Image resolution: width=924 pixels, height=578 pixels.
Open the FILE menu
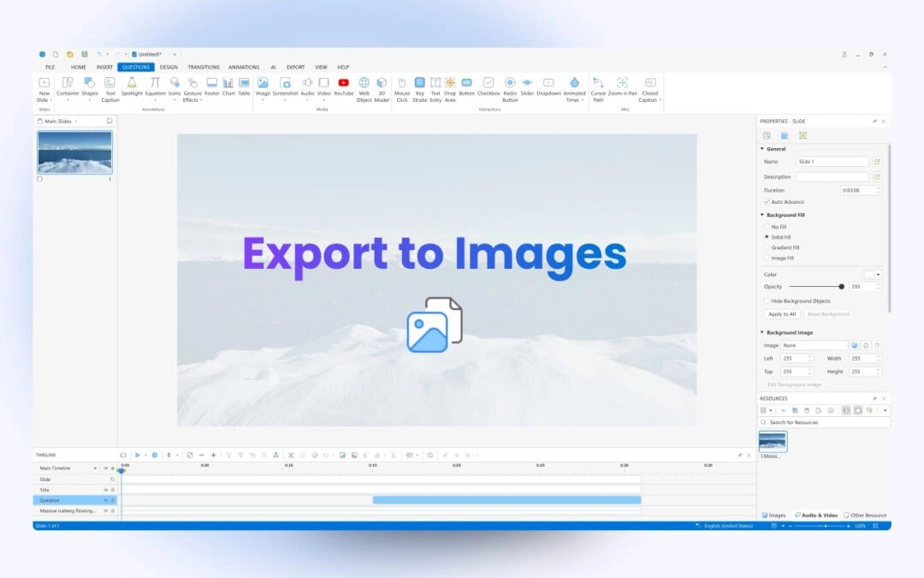pos(50,68)
